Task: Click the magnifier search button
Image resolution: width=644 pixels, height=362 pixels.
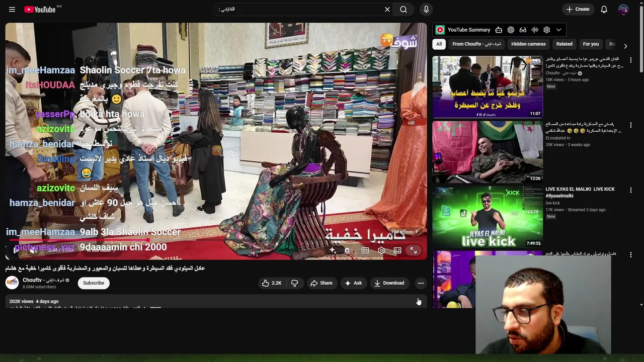Action: click(x=404, y=9)
